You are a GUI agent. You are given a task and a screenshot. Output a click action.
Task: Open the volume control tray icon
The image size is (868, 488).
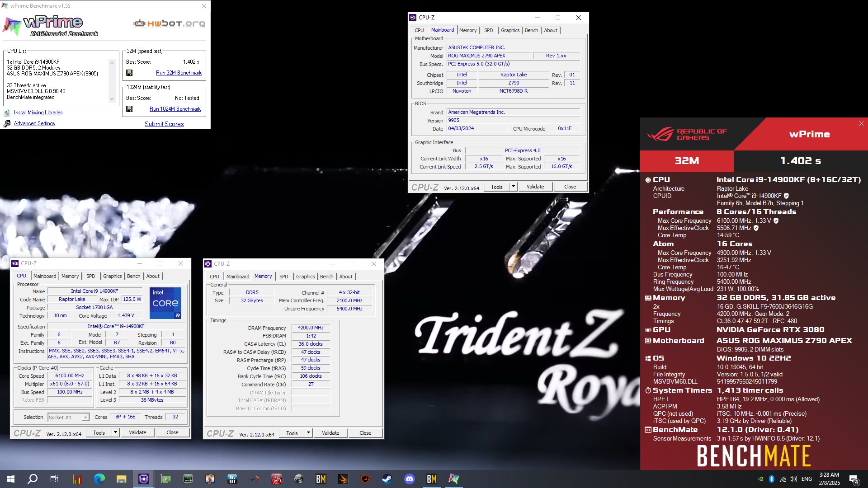793,479
